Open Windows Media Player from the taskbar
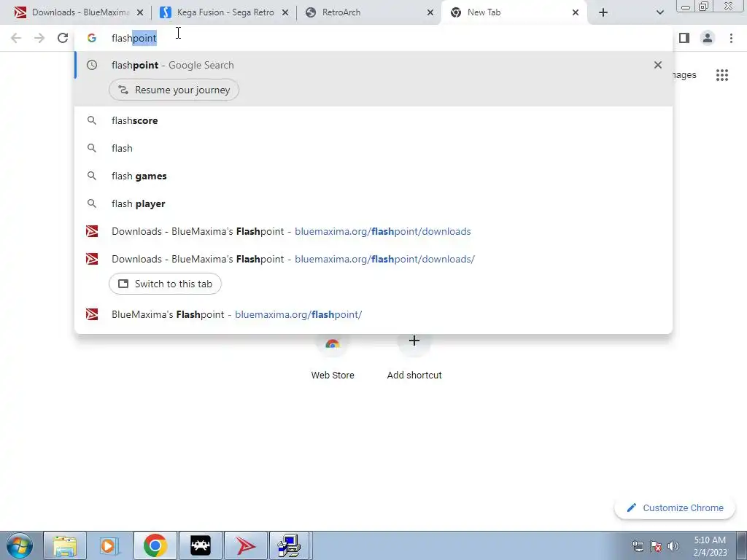 (x=109, y=545)
